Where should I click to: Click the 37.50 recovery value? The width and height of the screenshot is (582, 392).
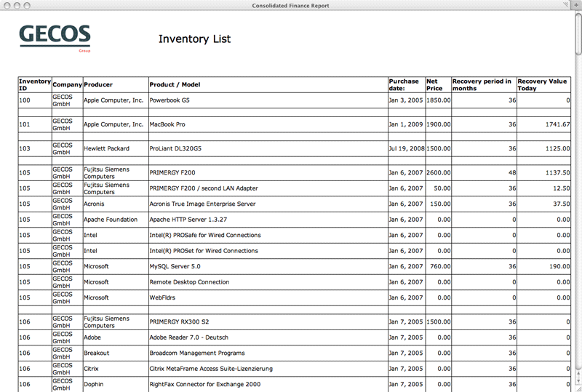[x=543, y=204]
